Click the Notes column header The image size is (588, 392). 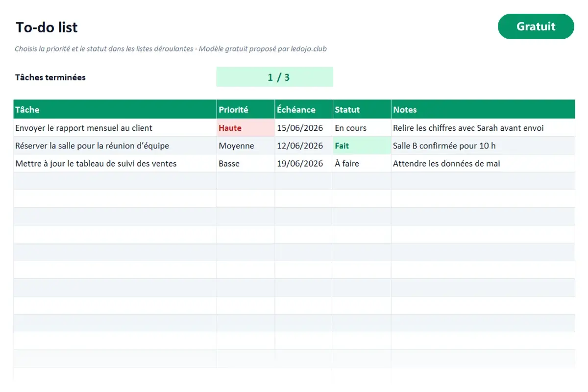click(483, 109)
